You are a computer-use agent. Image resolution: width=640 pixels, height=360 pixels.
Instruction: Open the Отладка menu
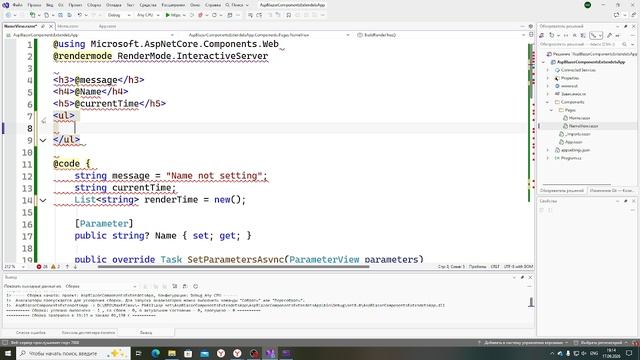point(113,5)
